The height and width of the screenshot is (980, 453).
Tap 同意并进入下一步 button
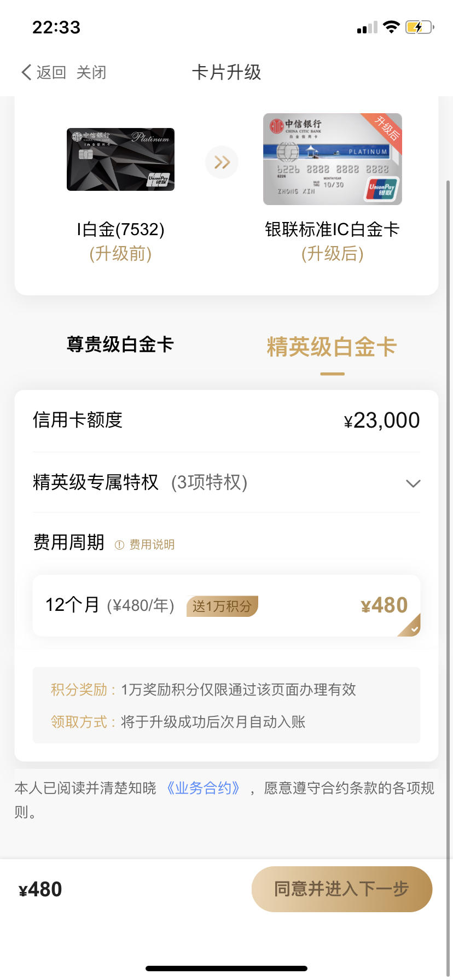tap(342, 889)
